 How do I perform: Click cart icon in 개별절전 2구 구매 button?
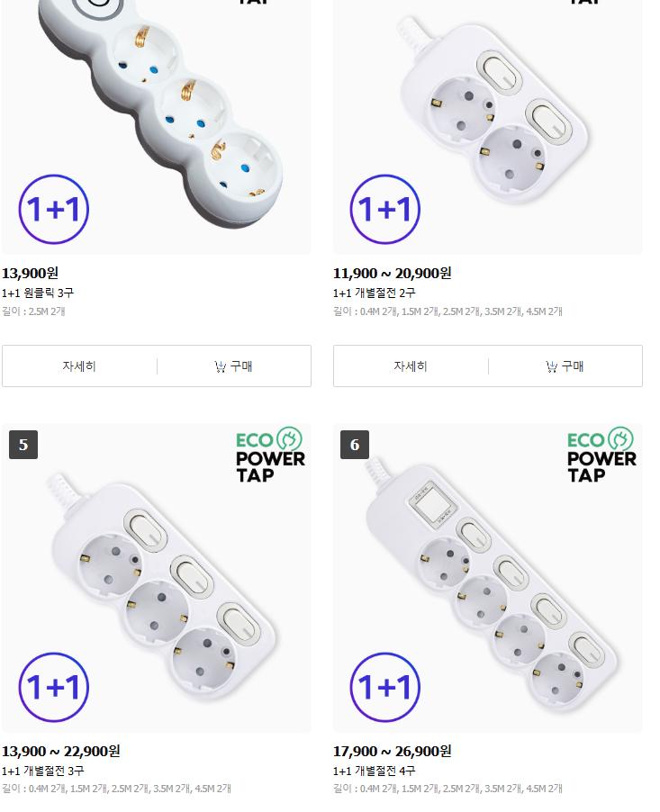(551, 366)
